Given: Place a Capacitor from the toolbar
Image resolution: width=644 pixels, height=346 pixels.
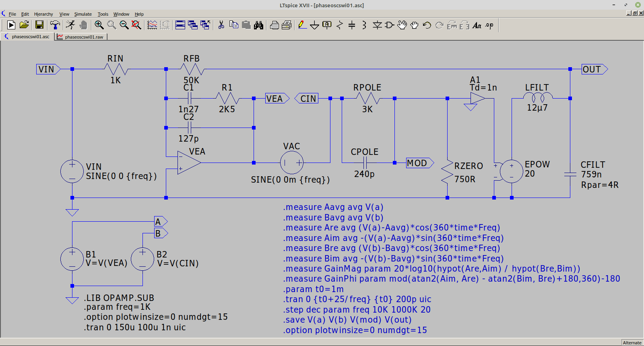Looking at the screenshot, I should pos(352,25).
